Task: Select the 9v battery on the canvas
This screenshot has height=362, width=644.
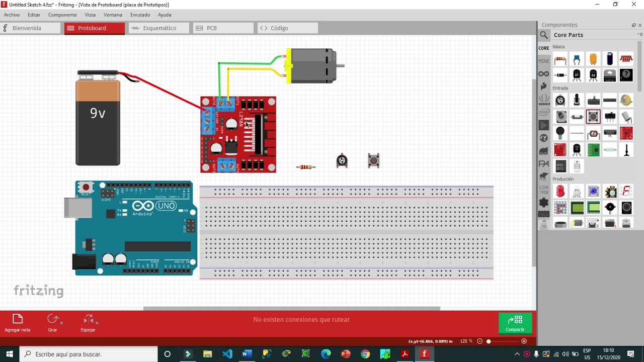Action: click(98, 119)
